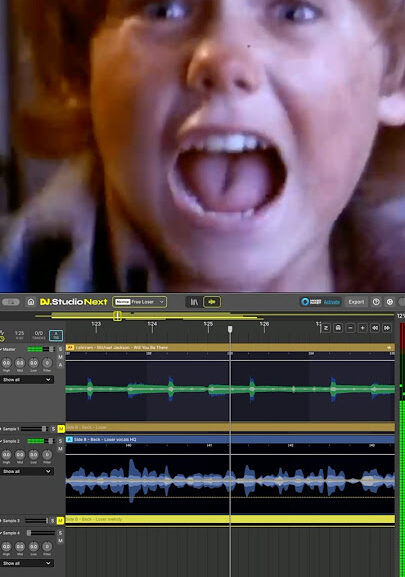Click the zoom out minus icon
405x577 pixels.
coord(350,328)
